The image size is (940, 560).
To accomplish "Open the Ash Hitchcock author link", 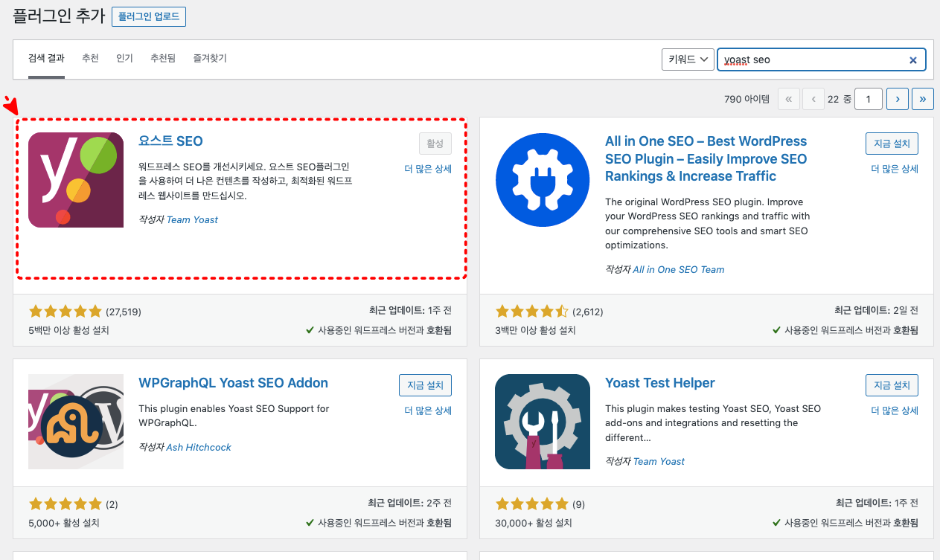I will click(x=199, y=447).
